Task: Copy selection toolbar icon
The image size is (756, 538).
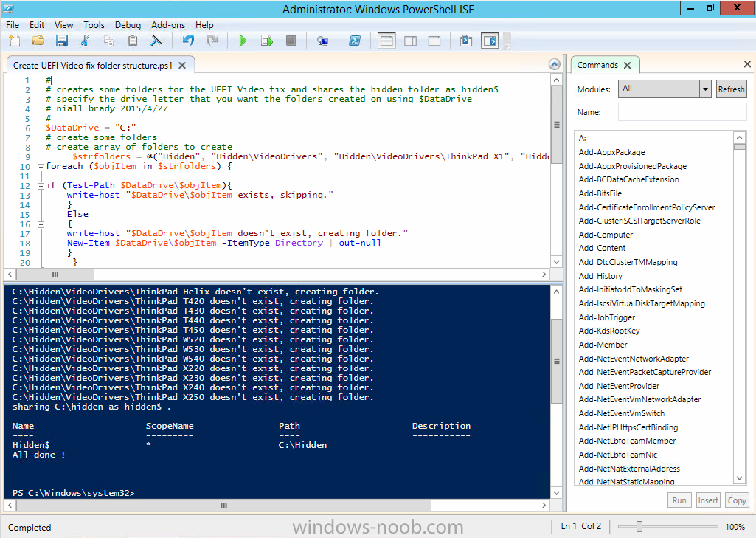Action: click(x=109, y=41)
